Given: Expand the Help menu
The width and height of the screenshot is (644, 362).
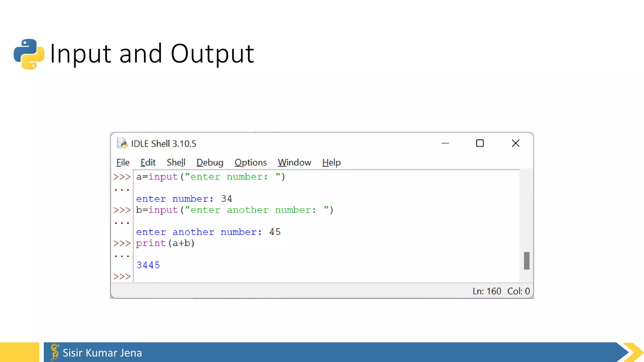Looking at the screenshot, I should point(331,162).
